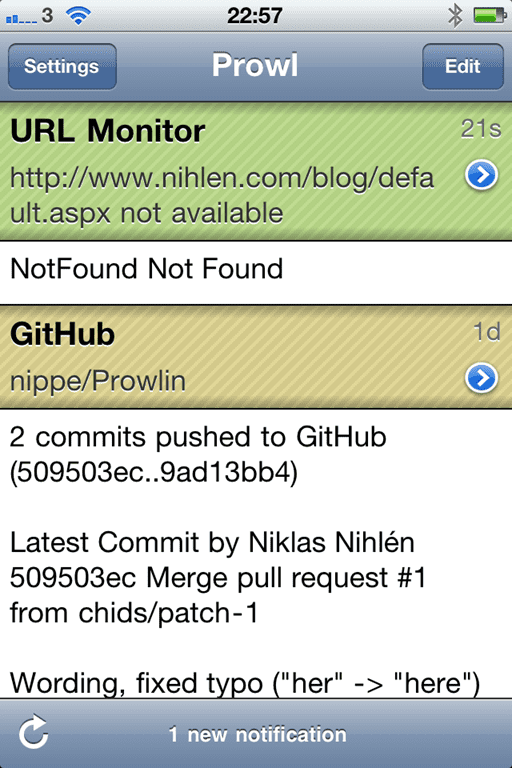Tap the nippe/Prowlin repository line
Image resolution: width=512 pixels, height=768 pixels.
(98, 381)
